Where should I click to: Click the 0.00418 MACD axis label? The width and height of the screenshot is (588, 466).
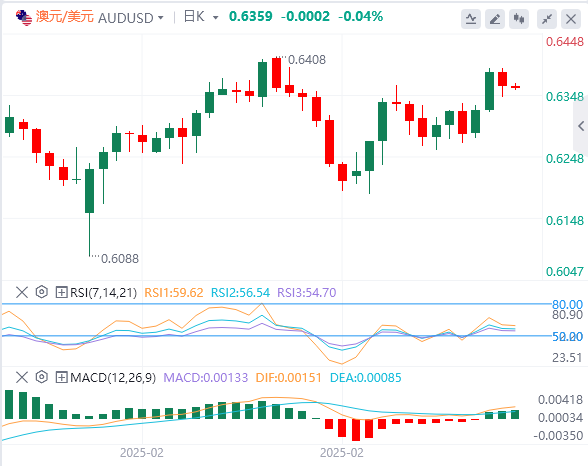tap(560, 400)
